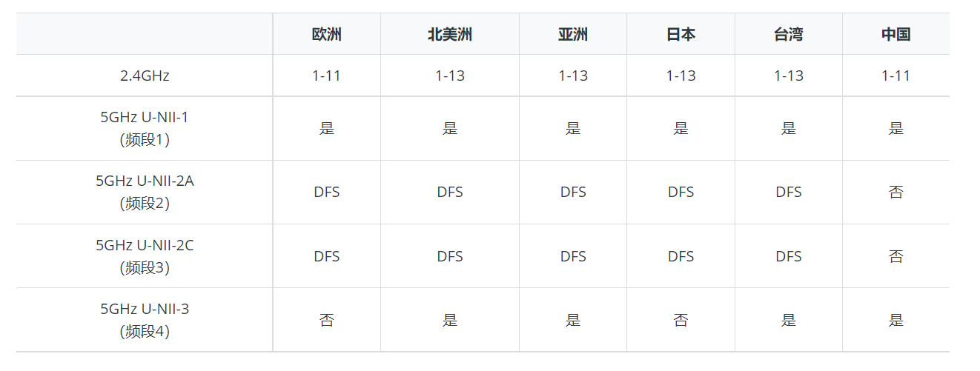980x371 pixels.
Task: Click the 2.4GHz row label
Action: point(145,76)
